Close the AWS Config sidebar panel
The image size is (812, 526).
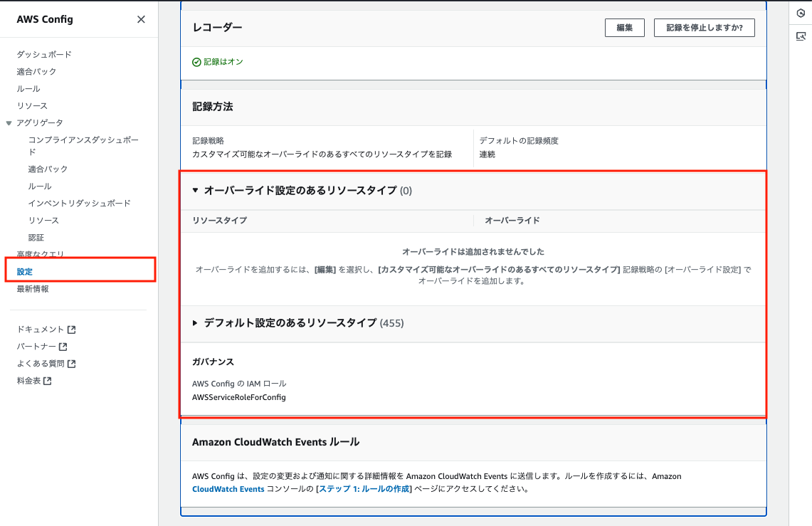tap(141, 20)
